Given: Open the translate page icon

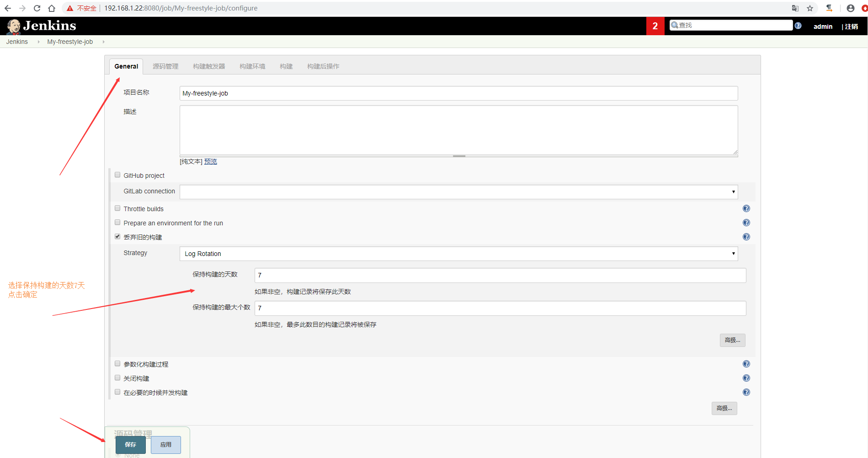Looking at the screenshot, I should [x=795, y=8].
